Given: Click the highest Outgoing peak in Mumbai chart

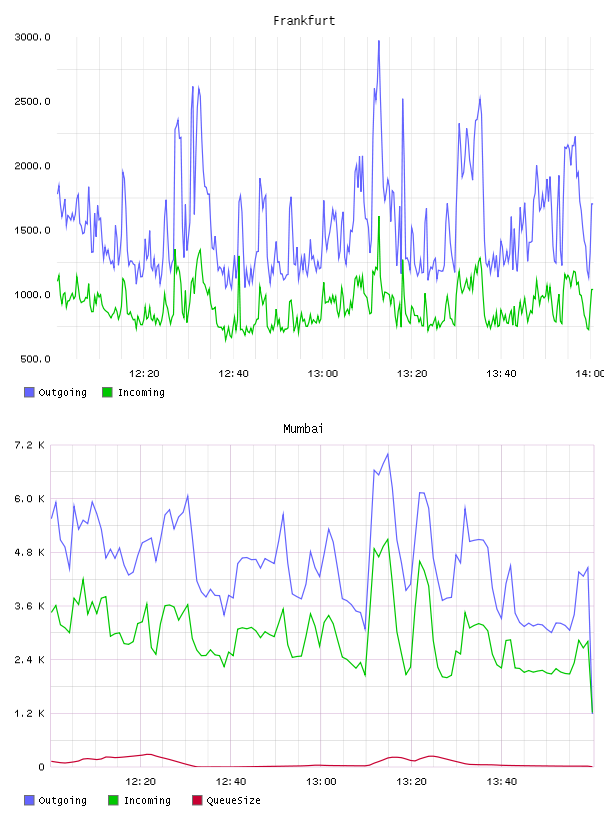Looking at the screenshot, I should (387, 454).
